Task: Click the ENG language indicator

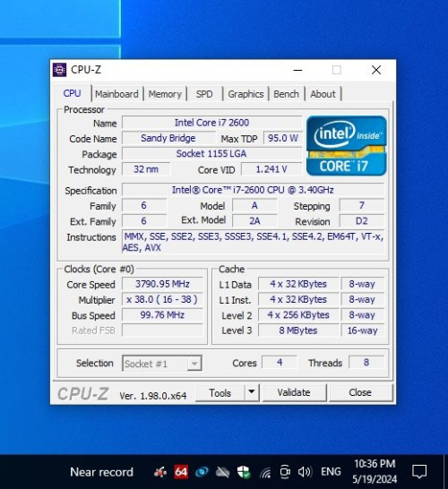Action: (331, 471)
